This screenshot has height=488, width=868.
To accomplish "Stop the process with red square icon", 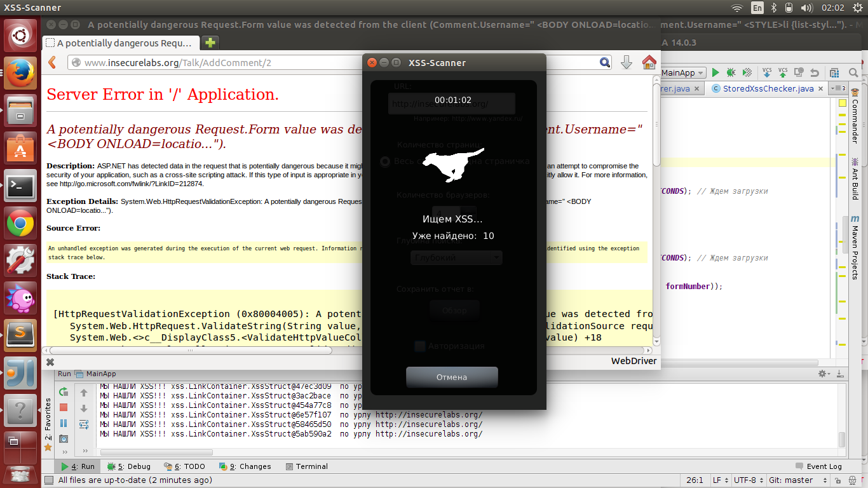I will (x=64, y=407).
